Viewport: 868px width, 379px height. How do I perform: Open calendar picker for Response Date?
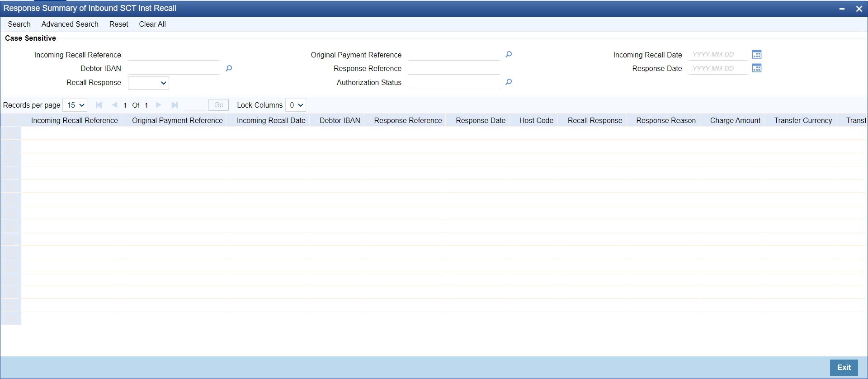tap(757, 68)
